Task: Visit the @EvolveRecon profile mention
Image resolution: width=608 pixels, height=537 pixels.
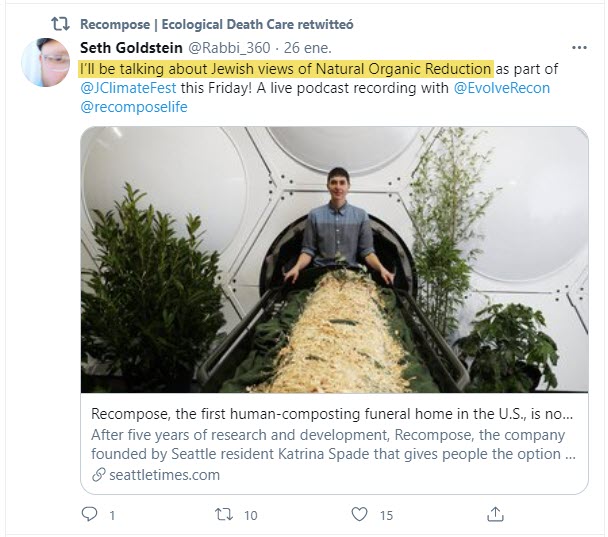Action: coord(501,88)
